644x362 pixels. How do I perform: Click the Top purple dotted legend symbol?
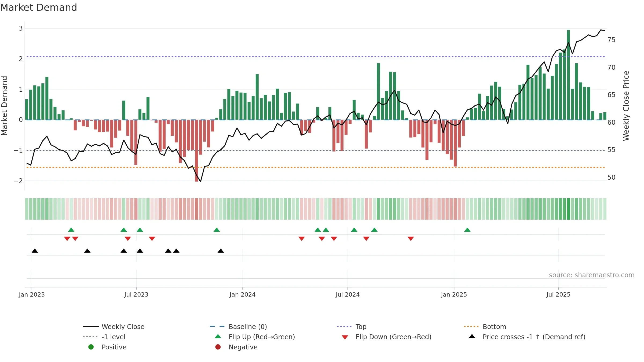coord(344,327)
